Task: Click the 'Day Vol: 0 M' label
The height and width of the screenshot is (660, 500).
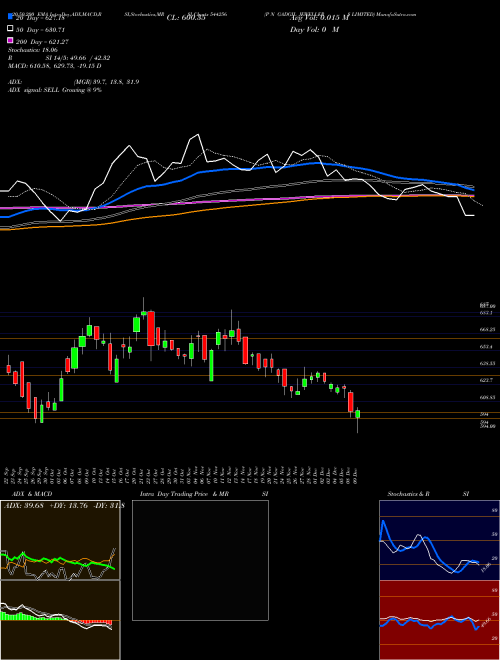Action: coord(314,29)
